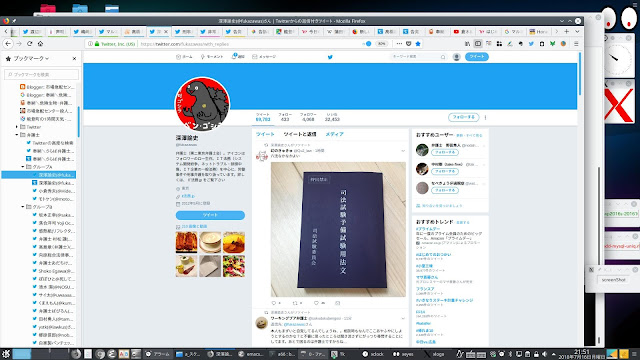Go back with Firefox back arrow
Image resolution: width=640 pixels, height=360 pixels.
8,44
